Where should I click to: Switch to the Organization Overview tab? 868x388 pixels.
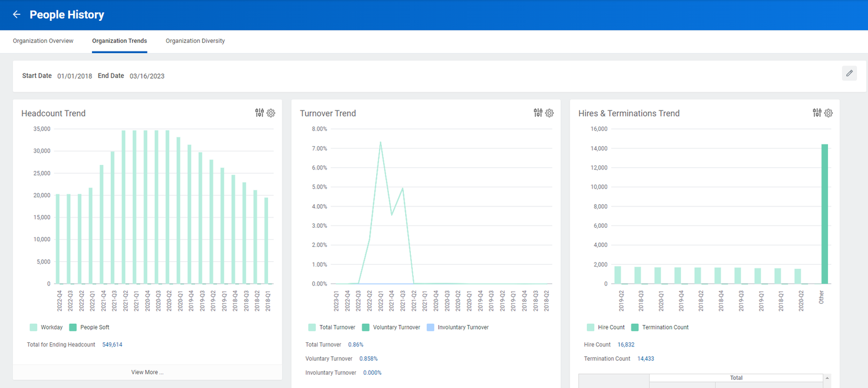pos(43,40)
